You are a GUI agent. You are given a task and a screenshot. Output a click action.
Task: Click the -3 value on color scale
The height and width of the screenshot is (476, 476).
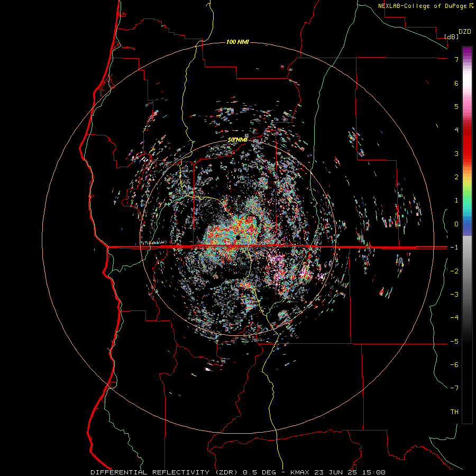pyautogui.click(x=454, y=295)
